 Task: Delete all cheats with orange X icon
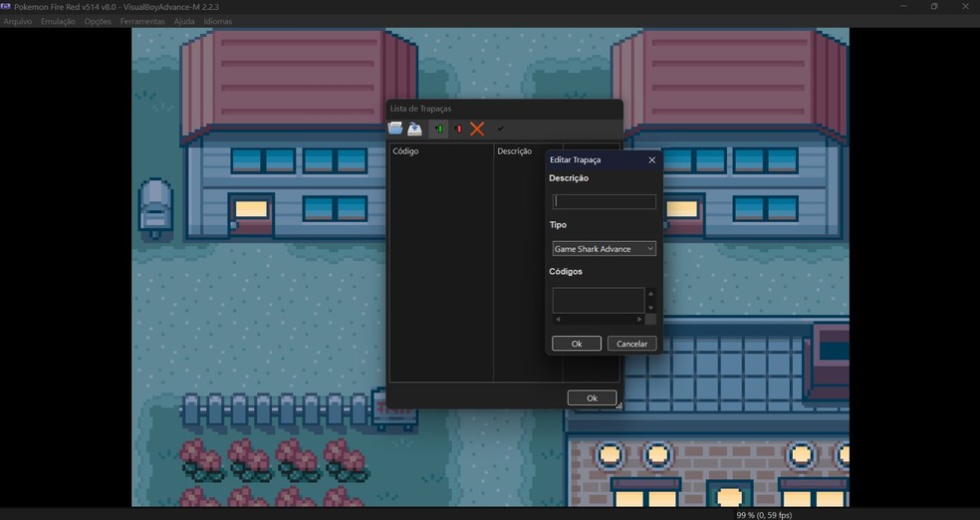[477, 129]
